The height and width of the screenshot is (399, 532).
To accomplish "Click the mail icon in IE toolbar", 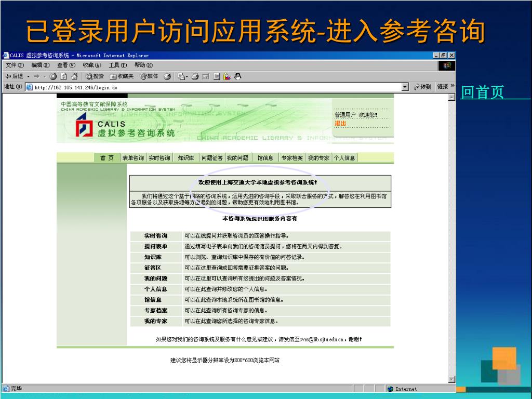I will pos(181,76).
